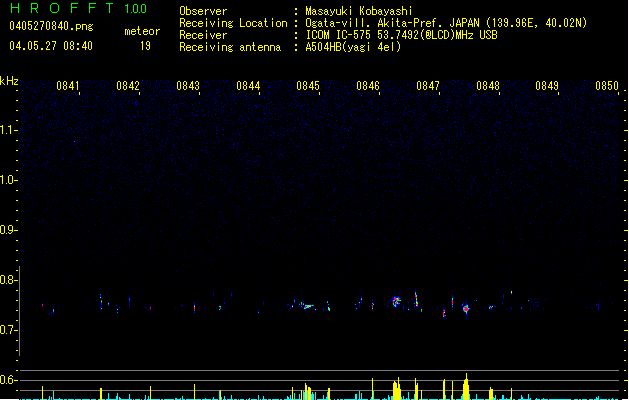The width and height of the screenshot is (629, 400).
Task: Click the Ogata-vill. Akita-Pref. JAPAN location text
Action: tap(446, 23)
